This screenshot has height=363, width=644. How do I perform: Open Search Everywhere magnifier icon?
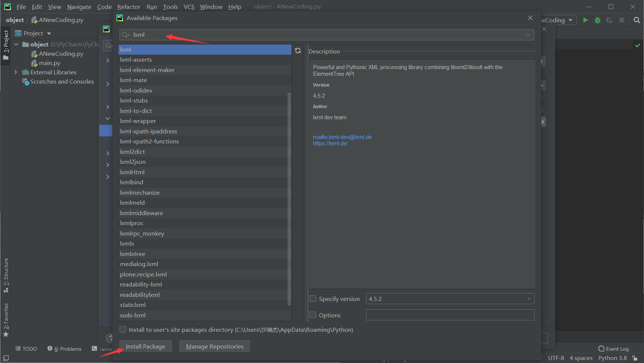point(637,20)
